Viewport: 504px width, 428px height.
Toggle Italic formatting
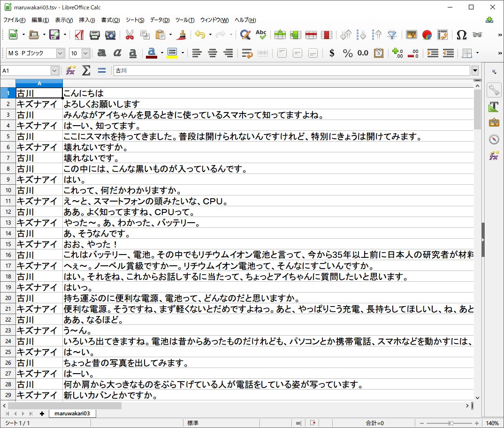pos(117,53)
